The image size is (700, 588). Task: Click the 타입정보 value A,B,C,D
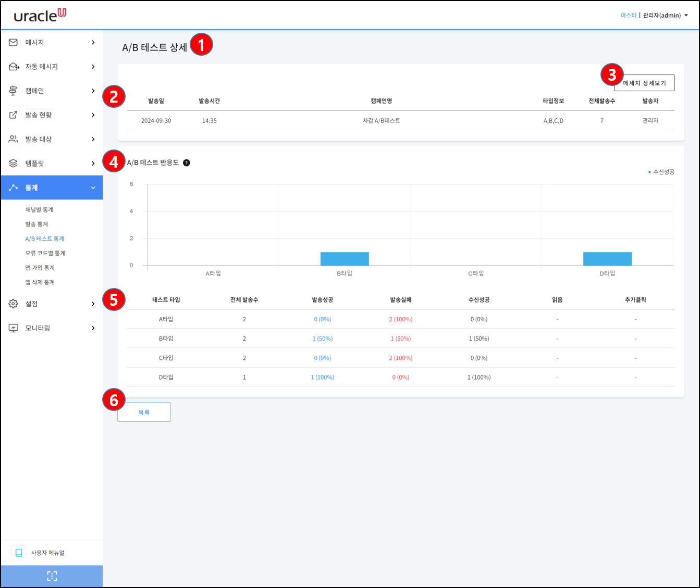(554, 121)
